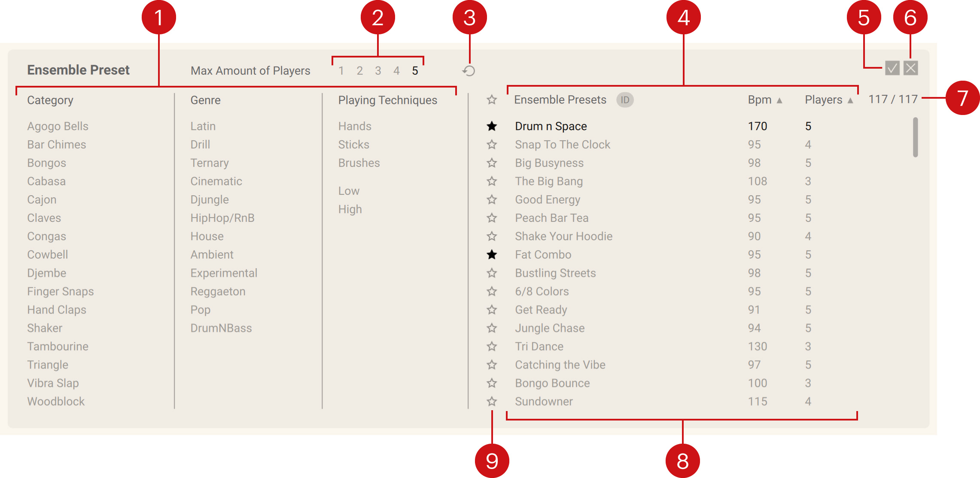Filter by Bongos category
980x478 pixels.
coord(47,163)
